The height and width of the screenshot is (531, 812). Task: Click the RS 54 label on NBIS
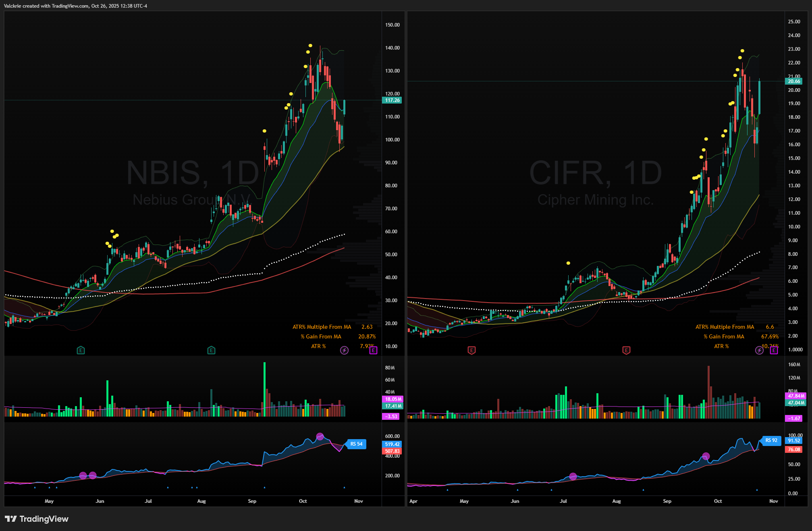click(356, 444)
